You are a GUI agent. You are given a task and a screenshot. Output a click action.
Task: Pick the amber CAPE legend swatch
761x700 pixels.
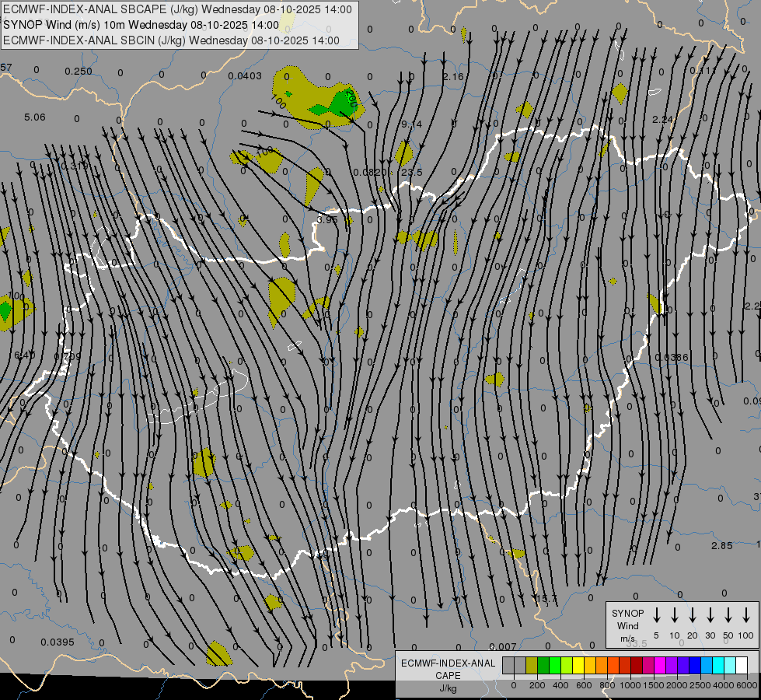[x=590, y=666]
